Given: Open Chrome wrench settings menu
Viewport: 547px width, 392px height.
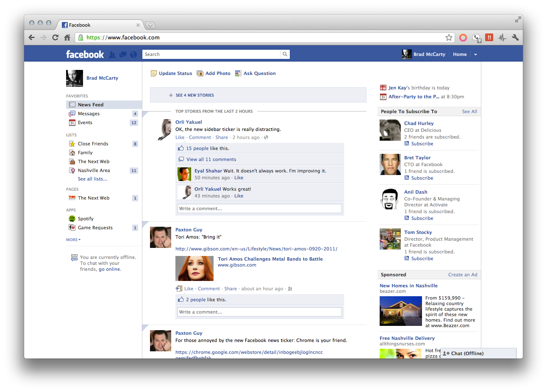Looking at the screenshot, I should [515, 37].
